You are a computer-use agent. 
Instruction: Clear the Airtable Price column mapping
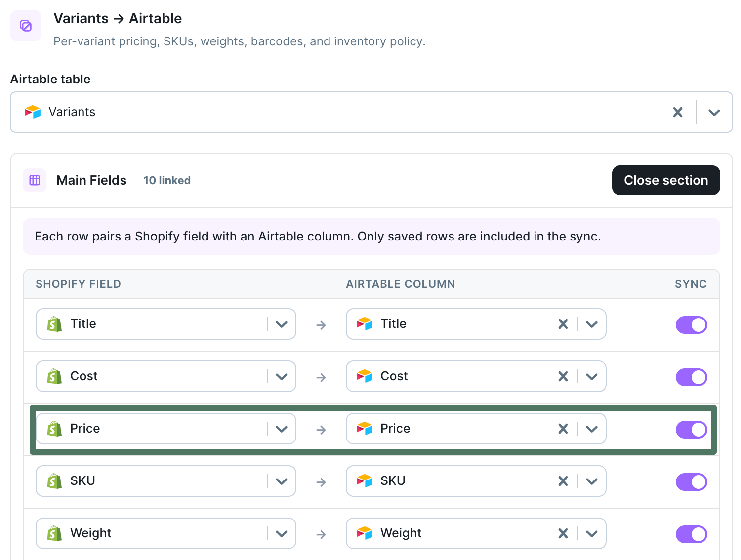pyautogui.click(x=563, y=429)
